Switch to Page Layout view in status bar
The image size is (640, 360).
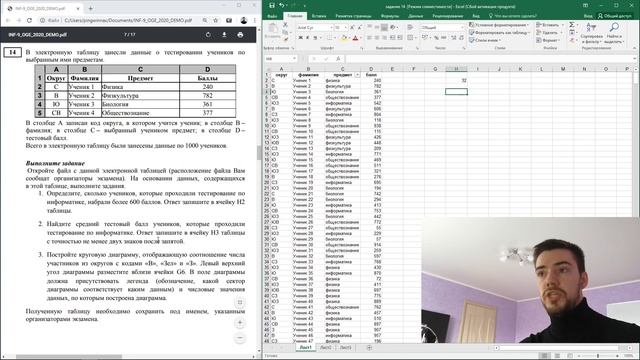tap(557, 356)
